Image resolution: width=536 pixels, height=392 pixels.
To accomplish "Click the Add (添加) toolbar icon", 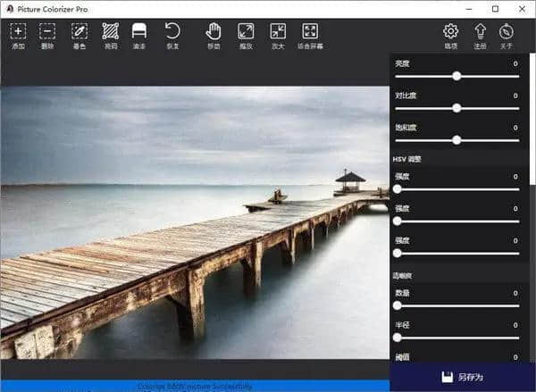I will [x=18, y=32].
